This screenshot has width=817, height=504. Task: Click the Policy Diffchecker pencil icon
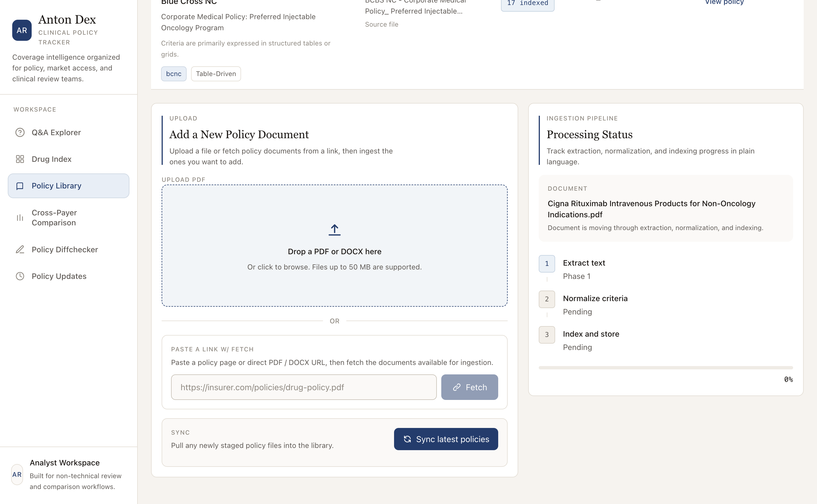point(20,249)
